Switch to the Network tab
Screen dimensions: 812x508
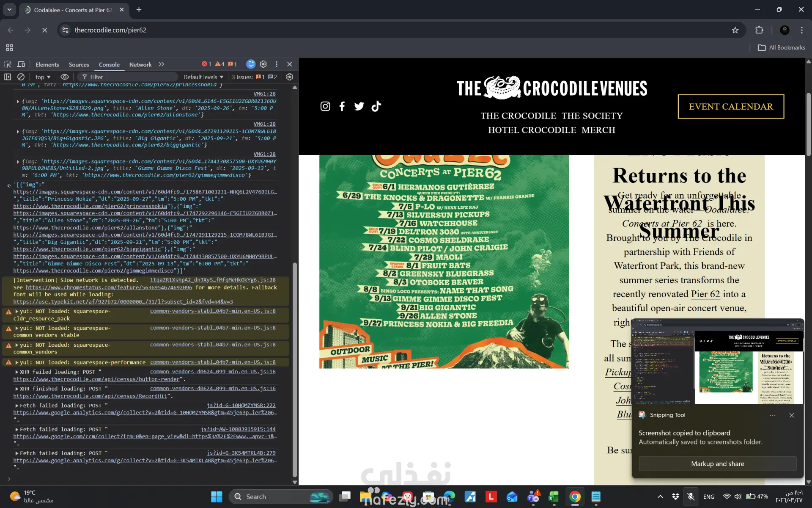point(140,65)
